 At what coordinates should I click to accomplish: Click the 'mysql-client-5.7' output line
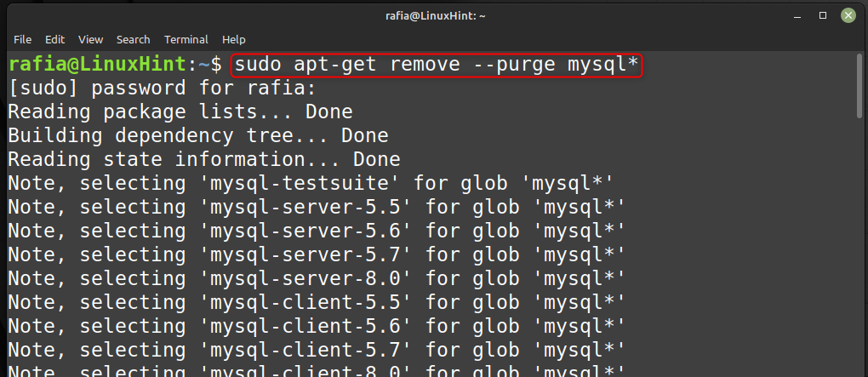[317, 350]
